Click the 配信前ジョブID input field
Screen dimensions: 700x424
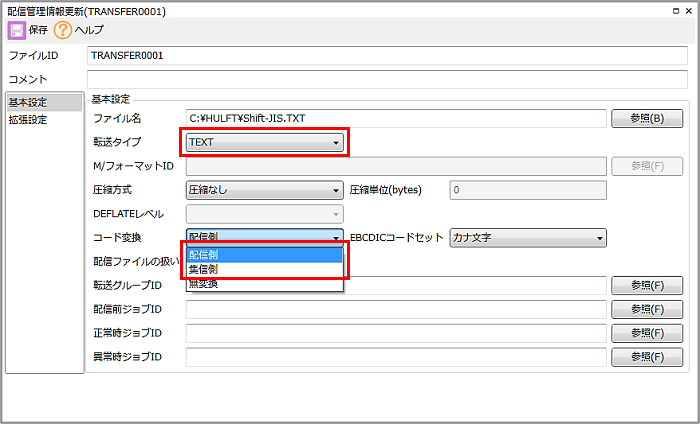coord(396,309)
